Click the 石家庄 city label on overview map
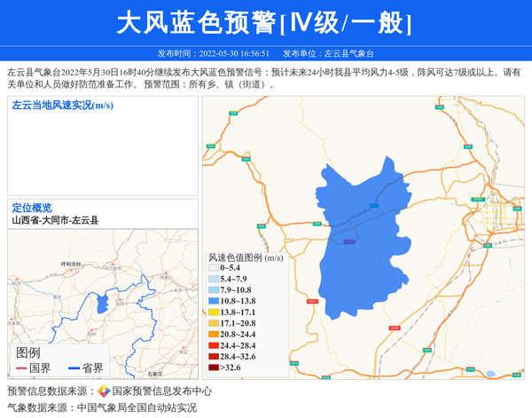The image size is (532, 418). pyautogui.click(x=155, y=374)
